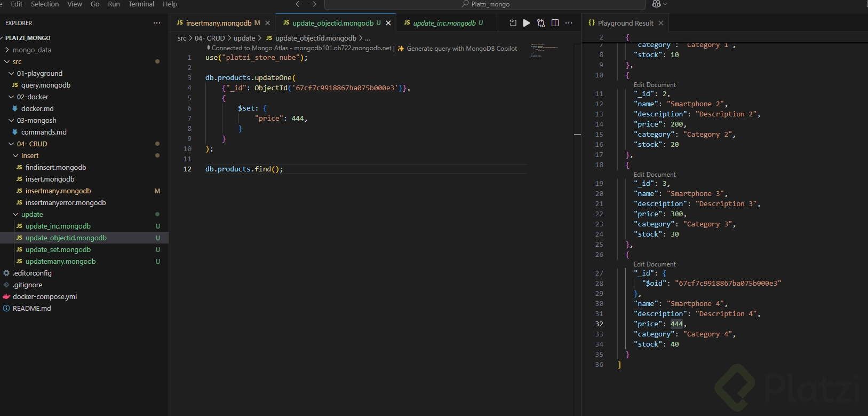This screenshot has width=868, height=416.
Task: Go back with the left arrow
Action: [x=299, y=4]
